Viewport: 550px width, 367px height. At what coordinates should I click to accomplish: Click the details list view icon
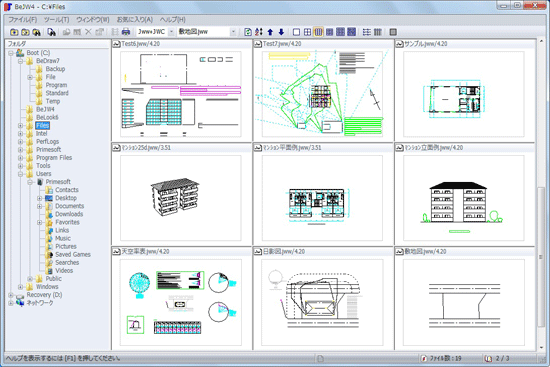click(x=367, y=32)
